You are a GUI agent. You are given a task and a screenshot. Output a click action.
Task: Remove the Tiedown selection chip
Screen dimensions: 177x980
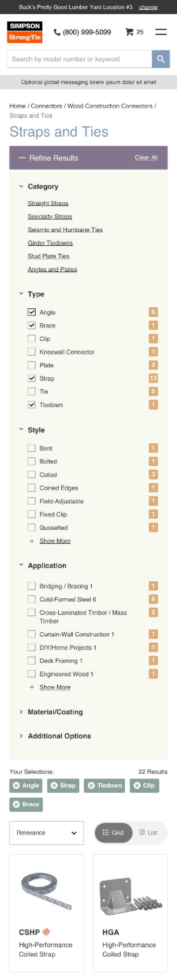click(x=91, y=785)
